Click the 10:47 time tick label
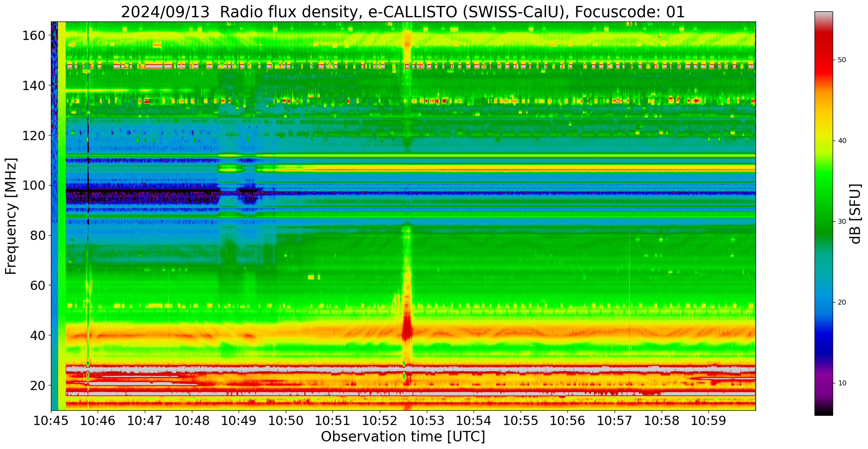 point(145,421)
